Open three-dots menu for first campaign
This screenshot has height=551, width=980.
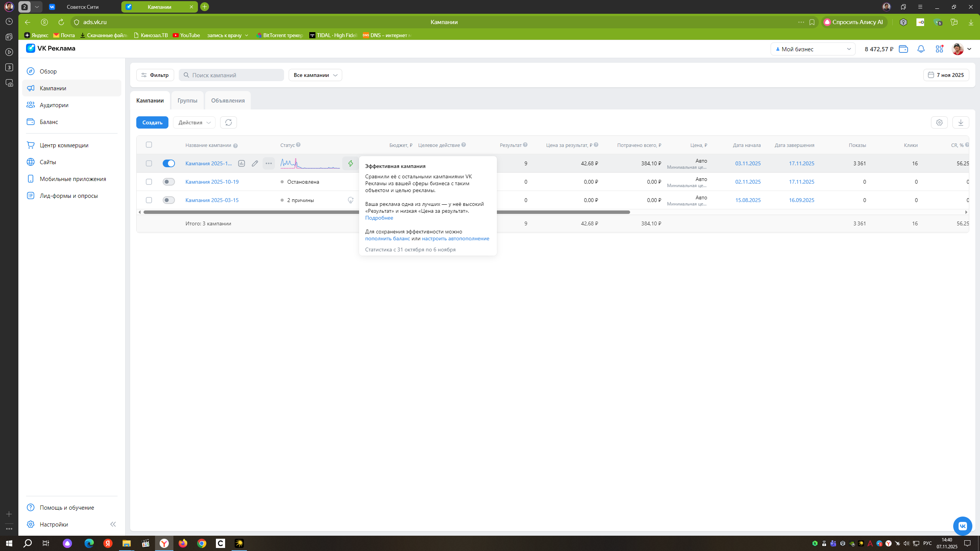[x=269, y=163]
